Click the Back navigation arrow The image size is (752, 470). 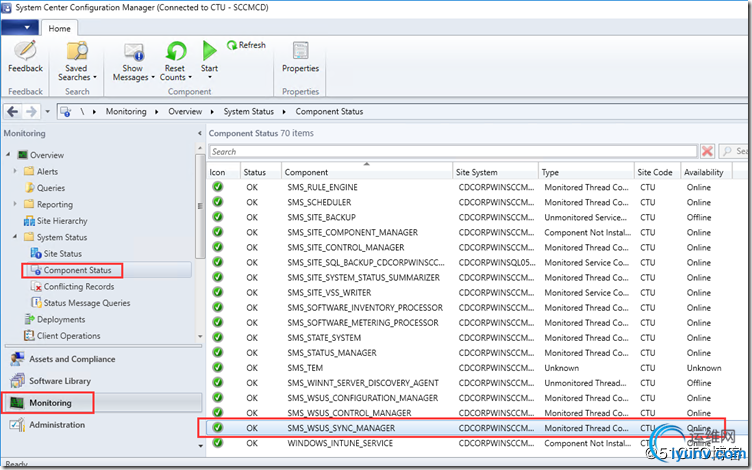[x=12, y=112]
